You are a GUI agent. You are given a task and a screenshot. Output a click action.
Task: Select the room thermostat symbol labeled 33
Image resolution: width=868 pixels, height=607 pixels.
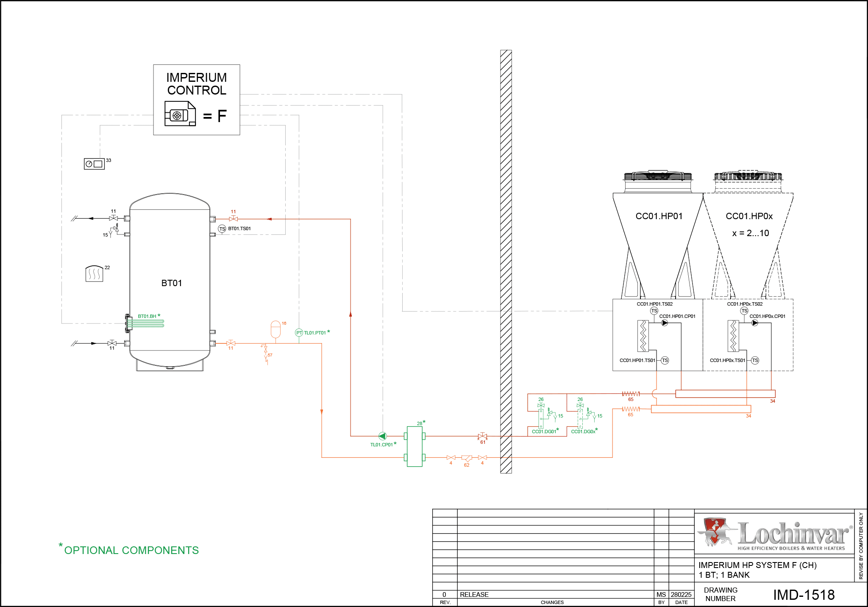94,164
